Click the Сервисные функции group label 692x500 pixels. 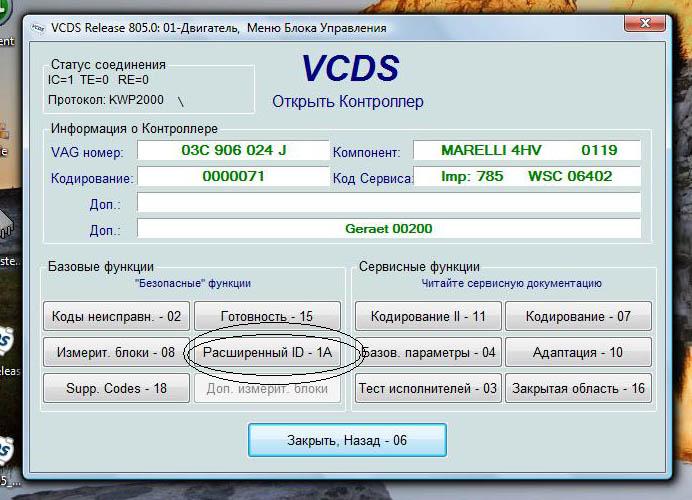pyautogui.click(x=419, y=267)
